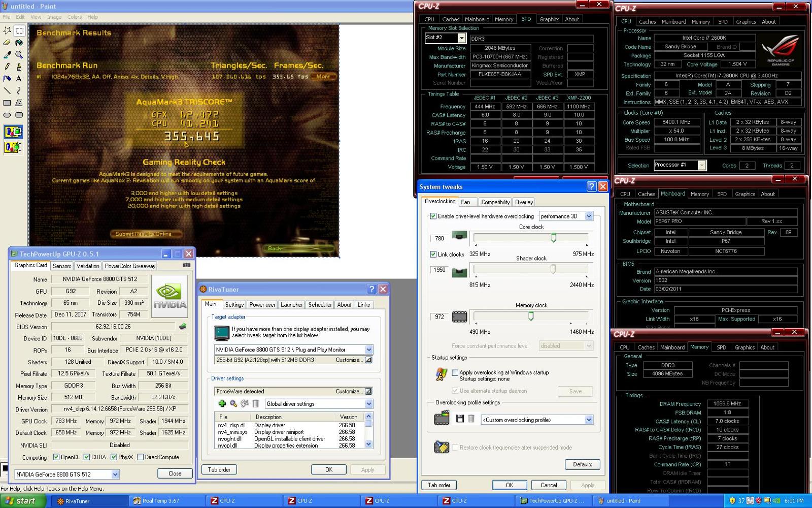
Task: Click the trash icon in RivaTuner driver settings
Action: [x=256, y=403]
